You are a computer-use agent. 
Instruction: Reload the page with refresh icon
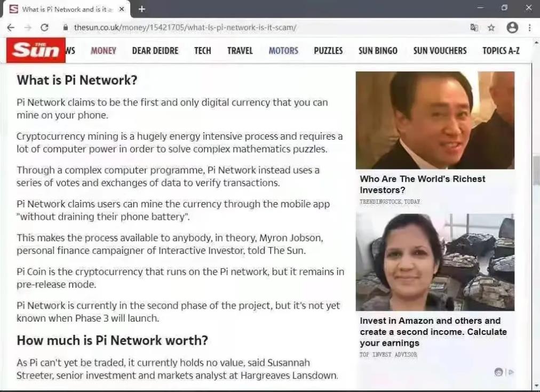pyautogui.click(x=44, y=28)
